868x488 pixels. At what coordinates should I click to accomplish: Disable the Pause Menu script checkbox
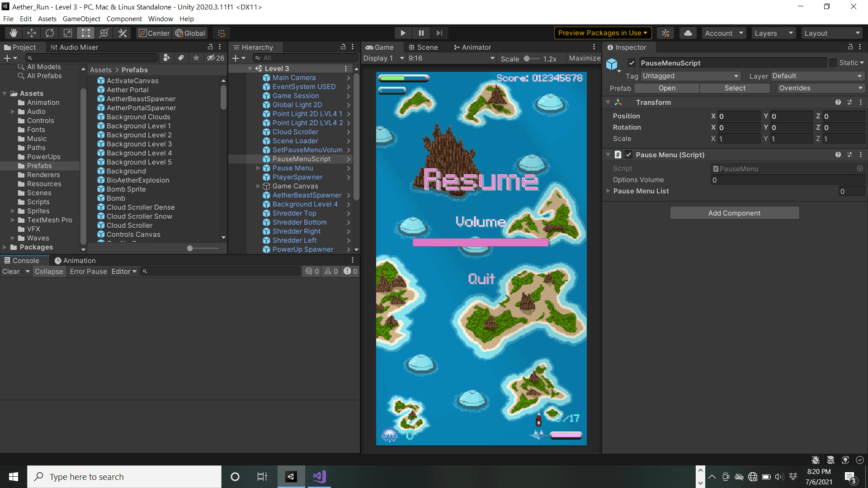[629, 155]
